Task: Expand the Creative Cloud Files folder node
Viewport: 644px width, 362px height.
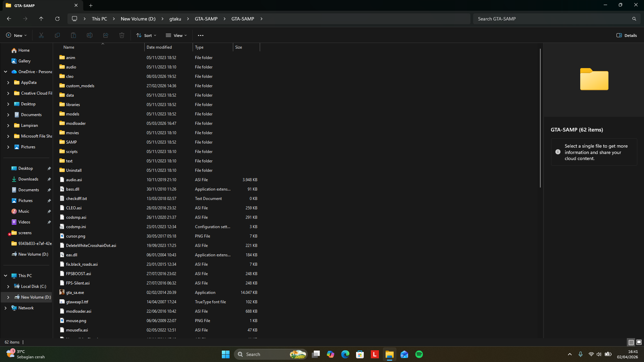Action: 8,93
